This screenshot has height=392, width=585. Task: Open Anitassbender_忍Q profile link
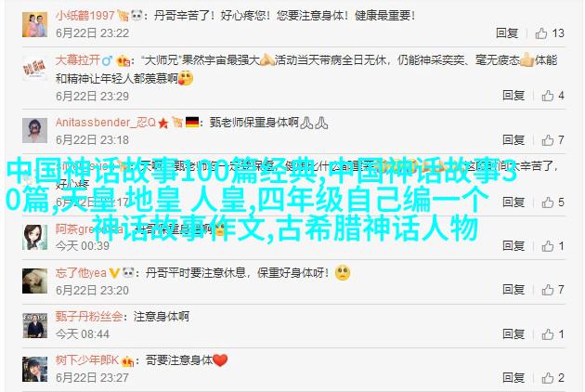click(x=106, y=123)
